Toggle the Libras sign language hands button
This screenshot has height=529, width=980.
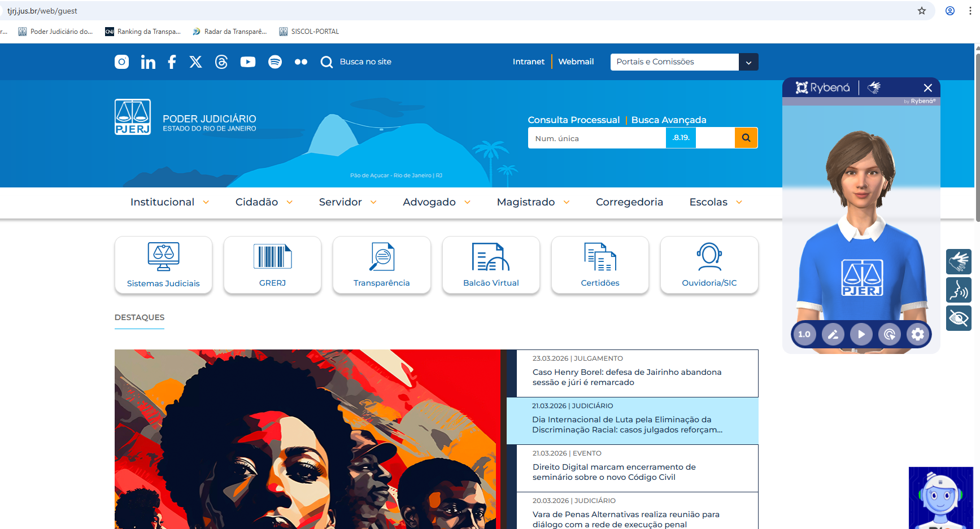coord(959,262)
